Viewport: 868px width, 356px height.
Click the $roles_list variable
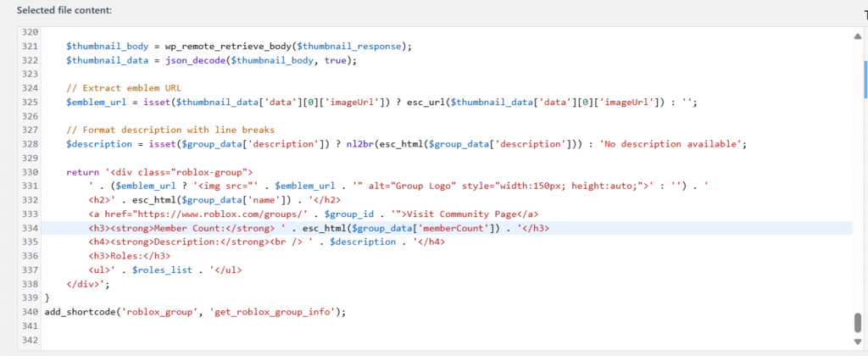click(x=162, y=270)
